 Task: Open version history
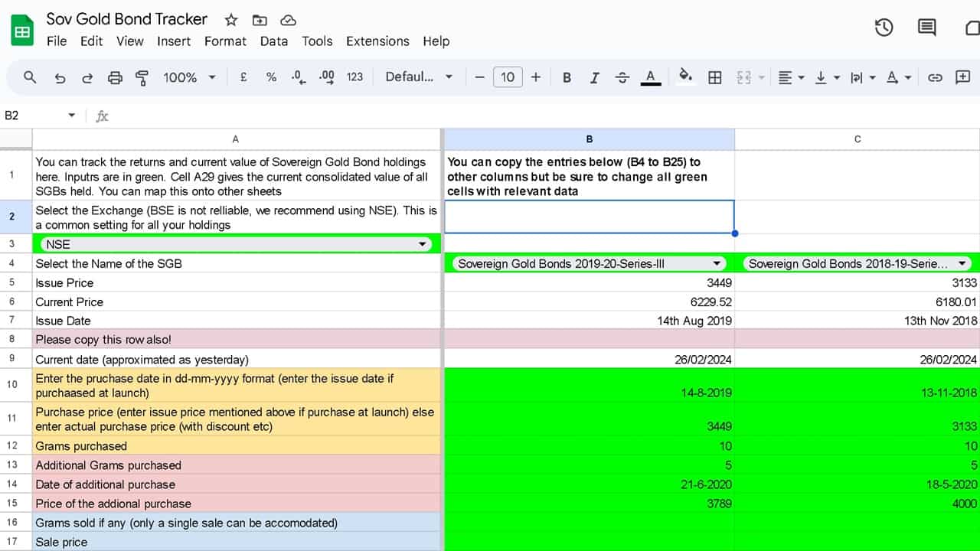coord(884,27)
